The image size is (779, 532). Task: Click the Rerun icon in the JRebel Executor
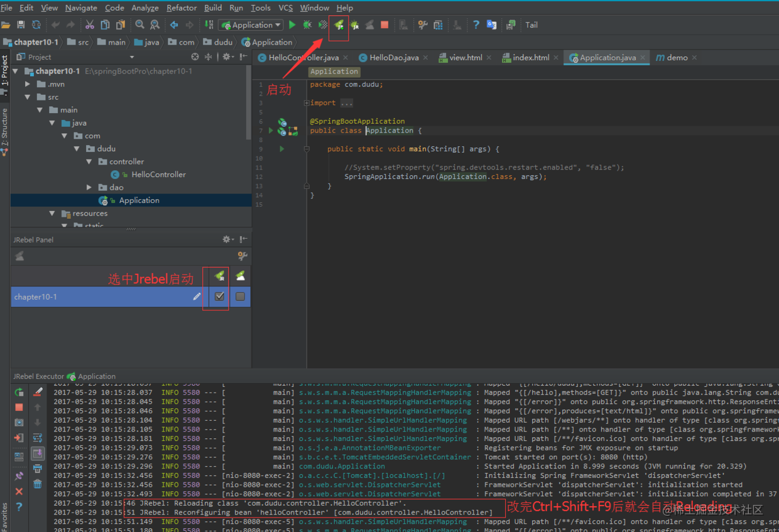[x=19, y=392]
